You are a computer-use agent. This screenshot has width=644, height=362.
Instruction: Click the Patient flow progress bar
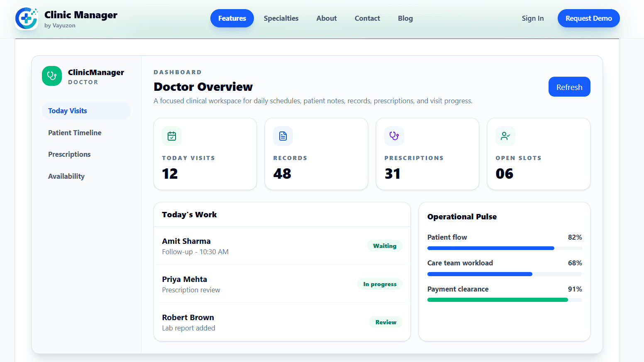(x=505, y=248)
